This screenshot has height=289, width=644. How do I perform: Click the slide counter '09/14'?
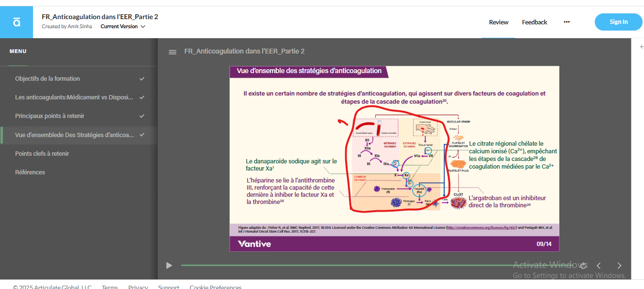(544, 244)
